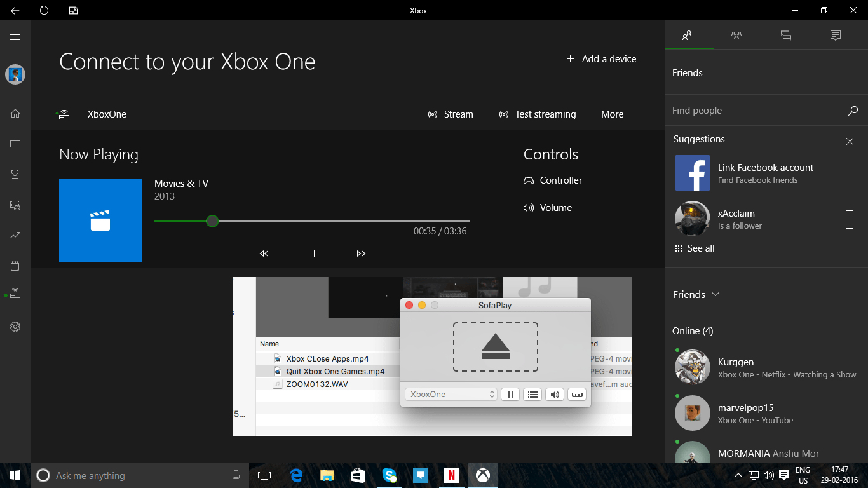Fast forward the Movies & TV playback
This screenshot has width=868, height=488.
[x=361, y=254]
